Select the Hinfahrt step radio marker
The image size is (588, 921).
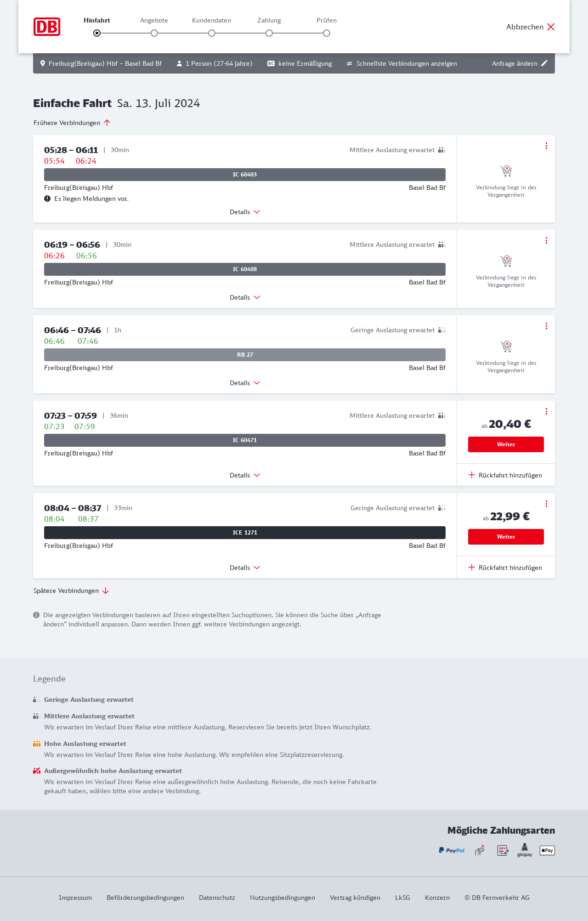(97, 33)
